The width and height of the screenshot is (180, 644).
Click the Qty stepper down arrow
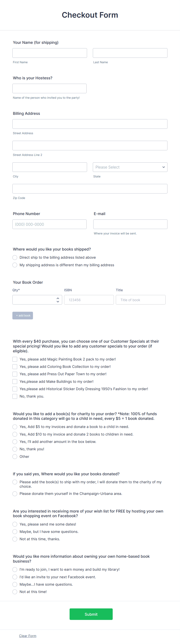click(x=58, y=301)
